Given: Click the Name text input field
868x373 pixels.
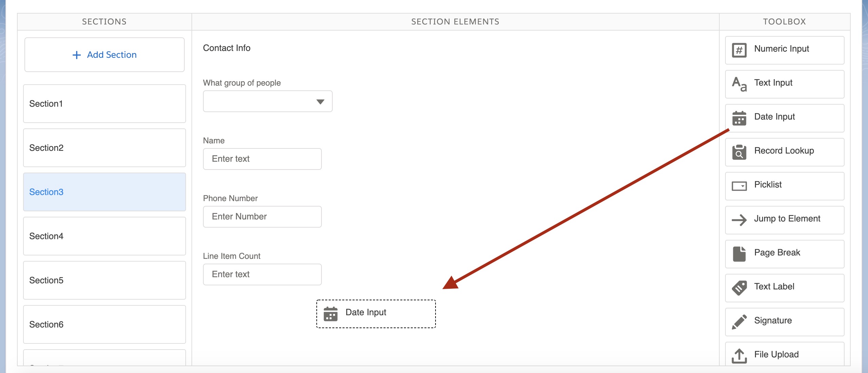Looking at the screenshot, I should point(262,159).
